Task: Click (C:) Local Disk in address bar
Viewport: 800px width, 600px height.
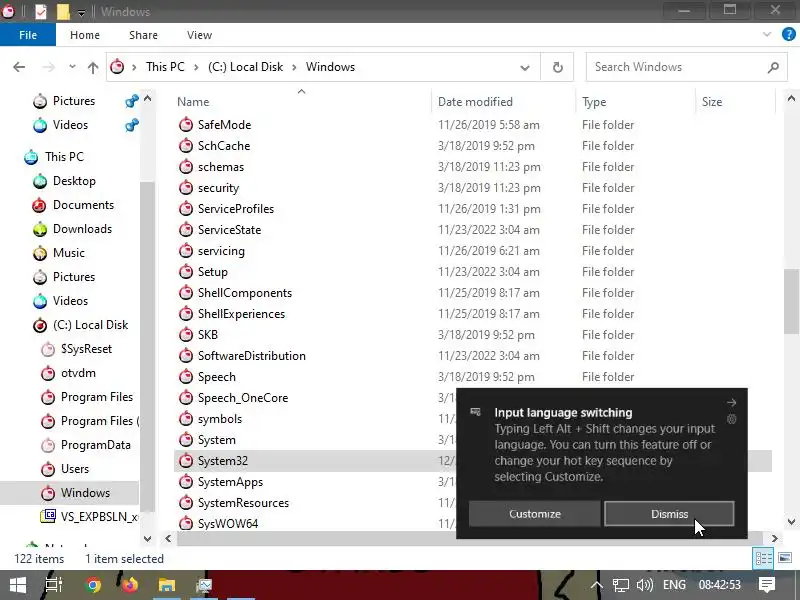Action: pos(245,67)
